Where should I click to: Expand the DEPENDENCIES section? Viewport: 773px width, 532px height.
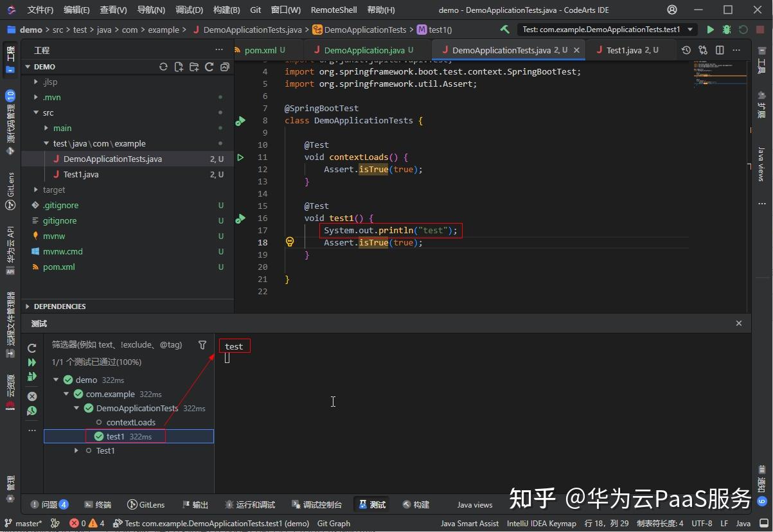(28, 306)
